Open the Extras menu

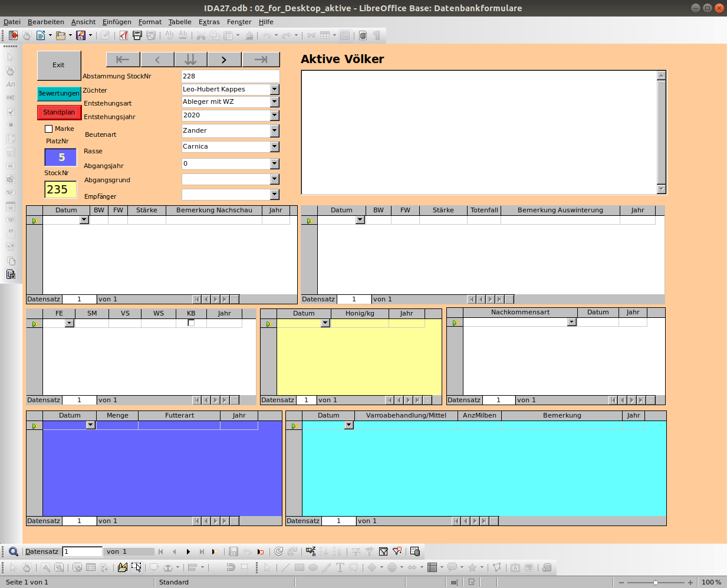coord(209,22)
